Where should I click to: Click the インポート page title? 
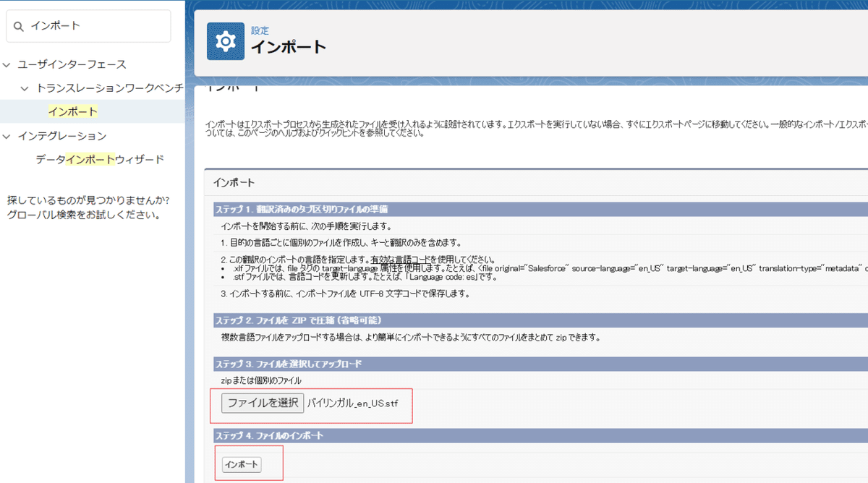click(x=289, y=46)
